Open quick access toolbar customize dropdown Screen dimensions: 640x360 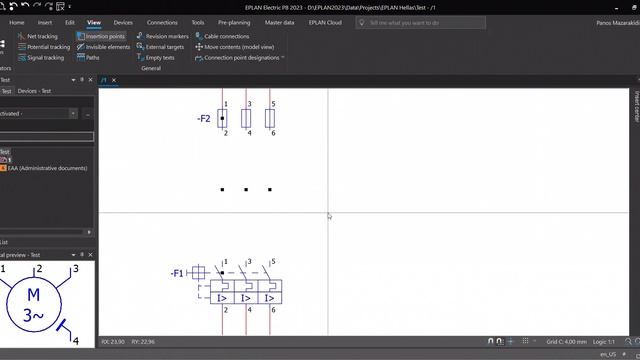point(69,7)
